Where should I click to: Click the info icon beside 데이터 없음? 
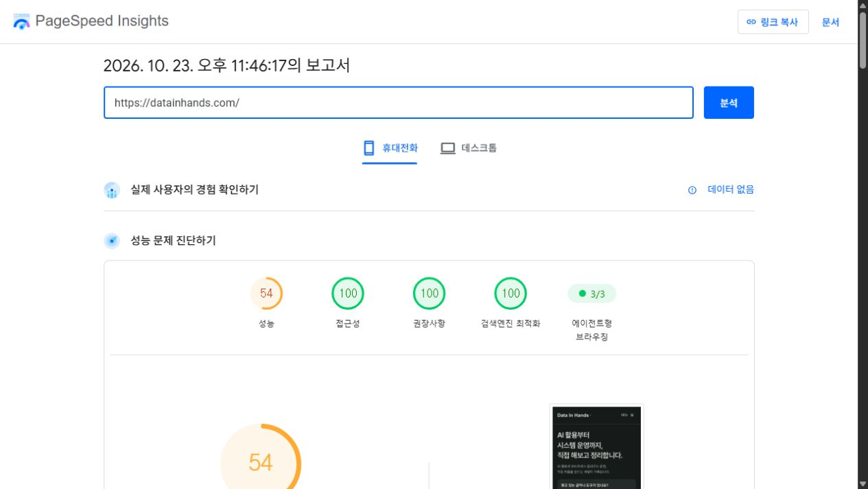(692, 190)
